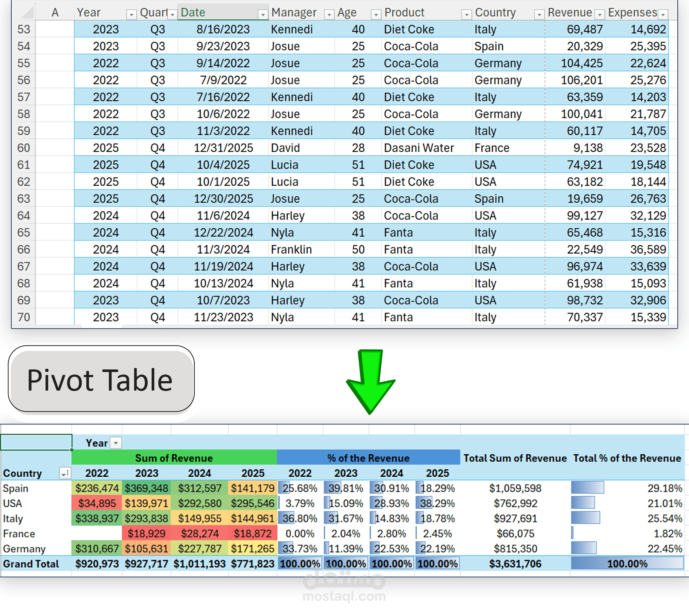Open the Date column filter dropdown
Viewport: 689px width, 616px height.
(263, 14)
